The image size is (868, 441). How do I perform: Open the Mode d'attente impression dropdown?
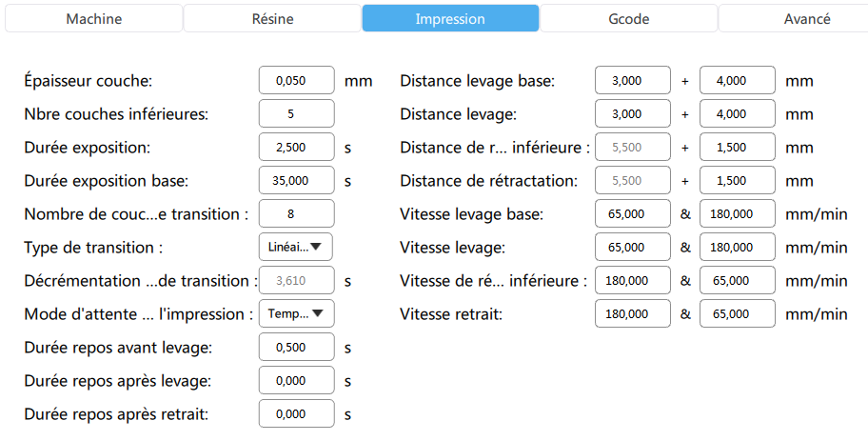click(x=296, y=313)
